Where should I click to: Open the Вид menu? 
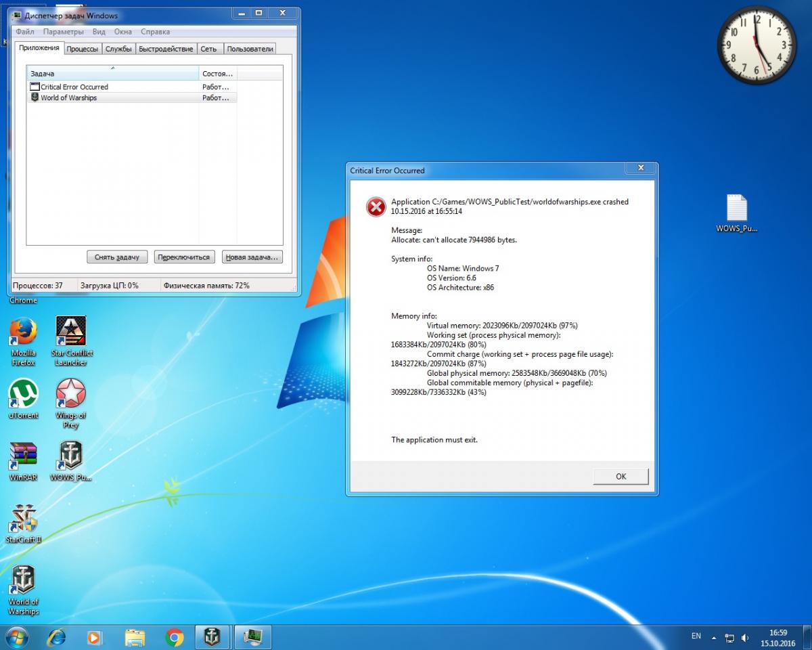99,32
